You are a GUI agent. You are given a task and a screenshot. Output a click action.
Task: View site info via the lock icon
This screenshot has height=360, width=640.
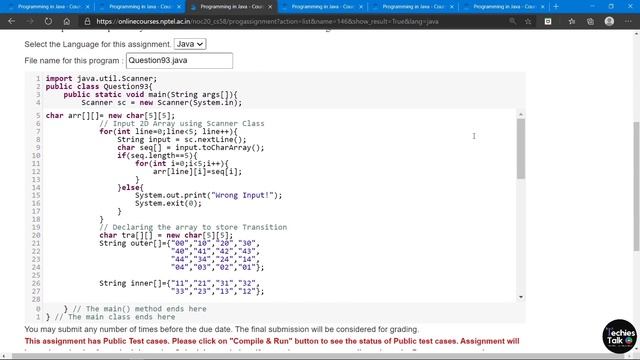tap(87, 21)
